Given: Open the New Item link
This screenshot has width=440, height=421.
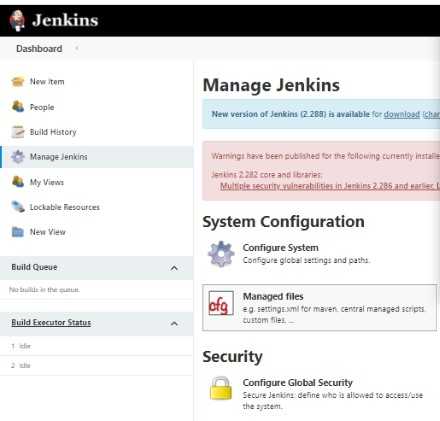Looking at the screenshot, I should 47,82.
